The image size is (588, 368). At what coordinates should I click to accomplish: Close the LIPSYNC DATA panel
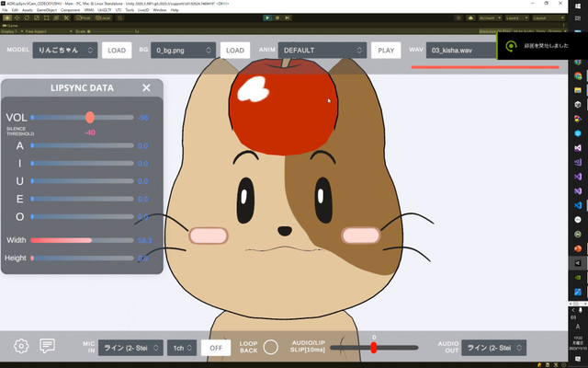[146, 87]
